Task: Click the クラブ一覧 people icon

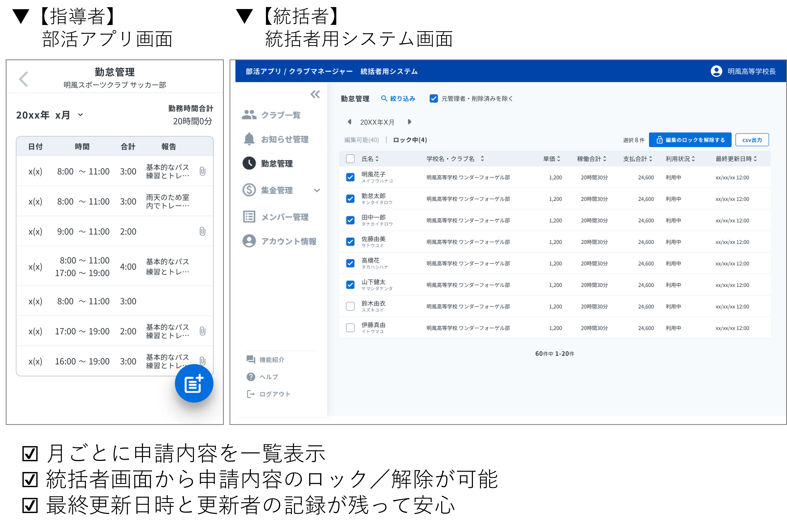Action: click(249, 115)
